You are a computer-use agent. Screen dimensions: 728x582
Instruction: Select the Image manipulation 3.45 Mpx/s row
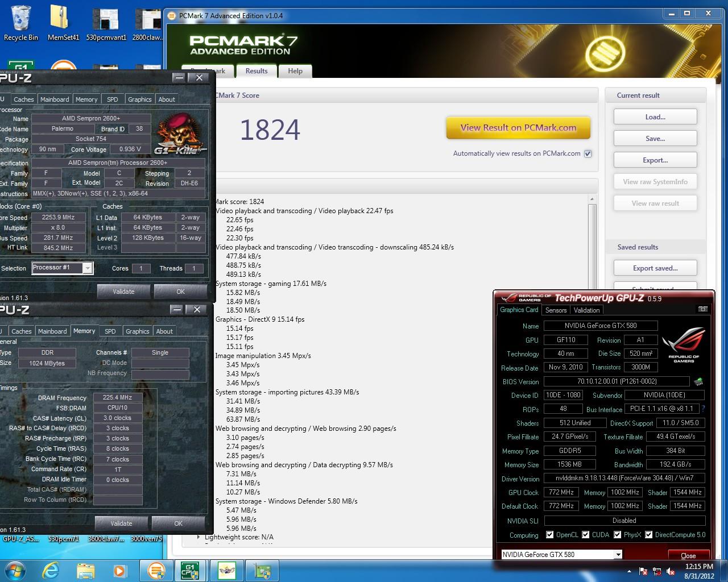click(263, 356)
